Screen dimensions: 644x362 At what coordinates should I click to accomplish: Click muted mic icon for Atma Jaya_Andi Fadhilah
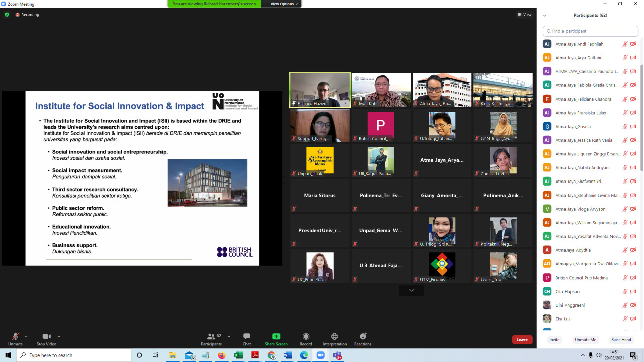[625, 44]
